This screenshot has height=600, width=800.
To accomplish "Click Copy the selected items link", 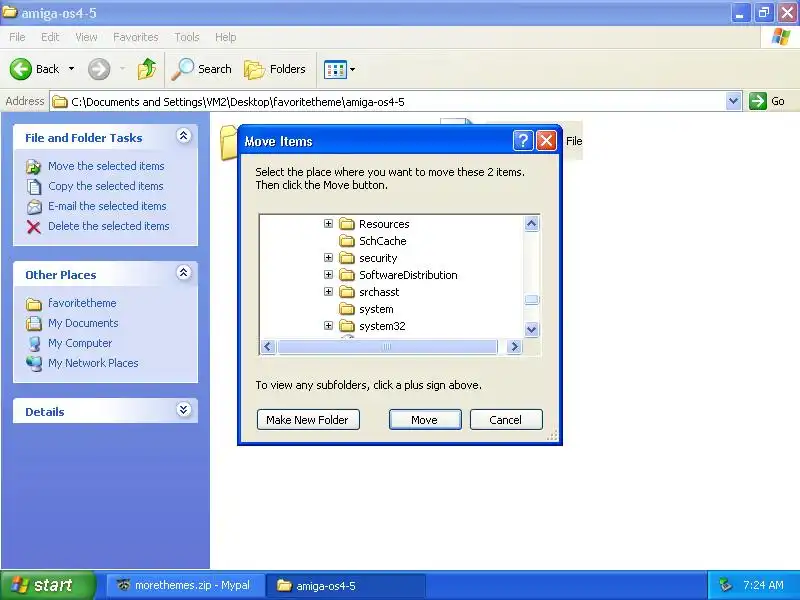I will [x=106, y=186].
